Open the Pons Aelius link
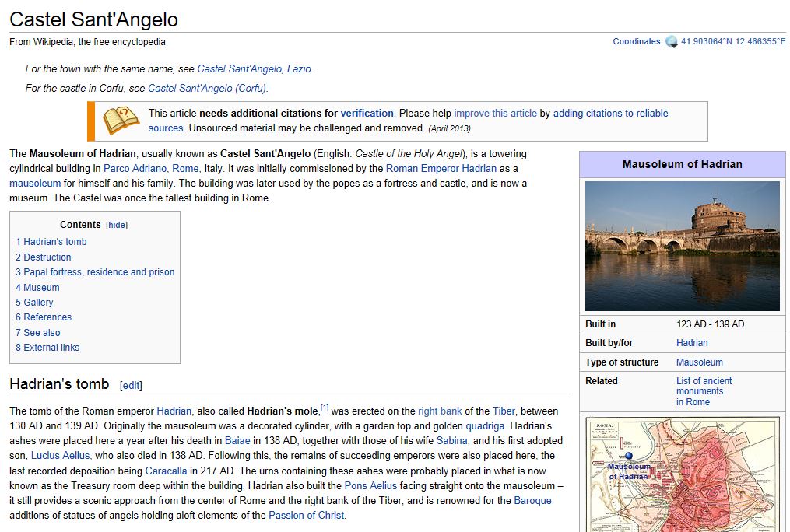790x532 pixels. [x=370, y=485]
